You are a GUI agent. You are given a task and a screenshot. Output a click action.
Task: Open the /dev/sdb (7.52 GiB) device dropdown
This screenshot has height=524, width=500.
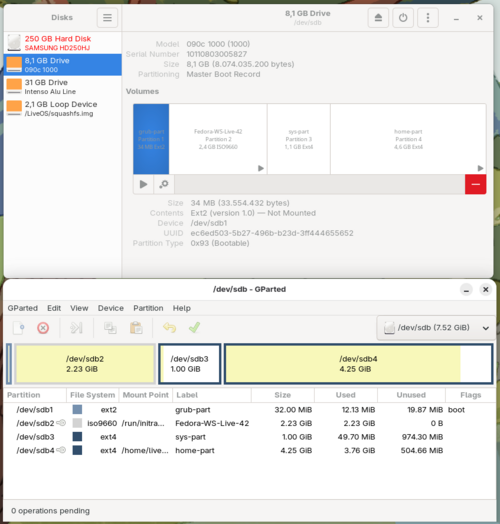tap(436, 328)
